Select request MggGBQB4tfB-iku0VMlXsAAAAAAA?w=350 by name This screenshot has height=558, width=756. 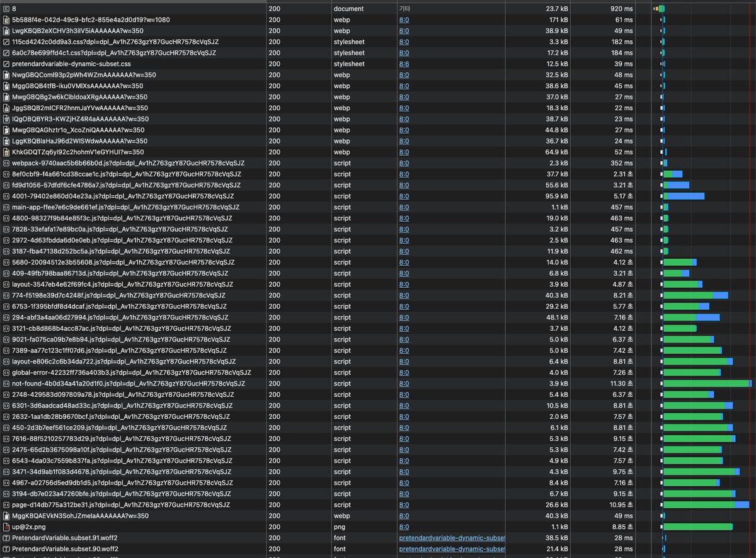(77, 86)
